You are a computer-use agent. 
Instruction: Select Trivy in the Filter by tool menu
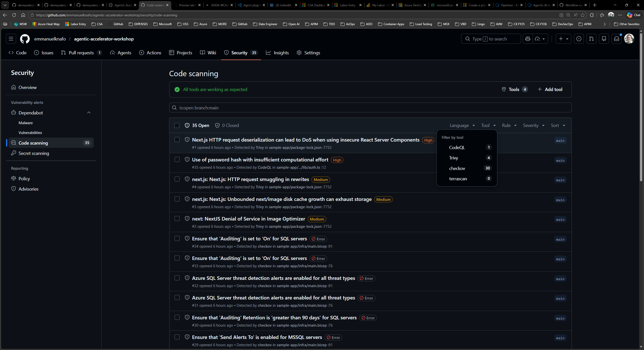453,158
